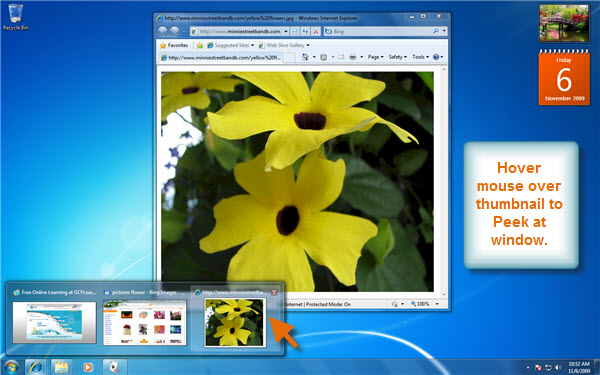Open a blank new tab button
The width and height of the screenshot is (600, 375).
(290, 58)
